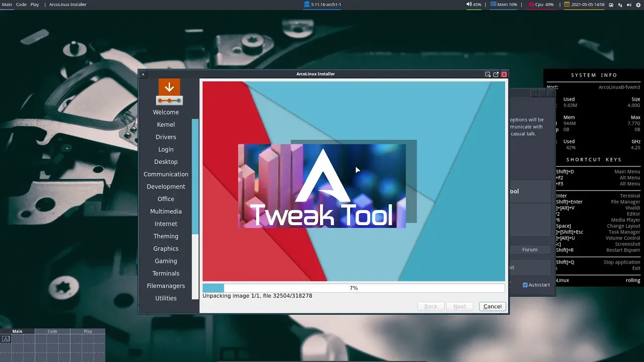Open the screen tray icon in top bar
Viewport: 644px width, 362px height.
click(x=611, y=5)
